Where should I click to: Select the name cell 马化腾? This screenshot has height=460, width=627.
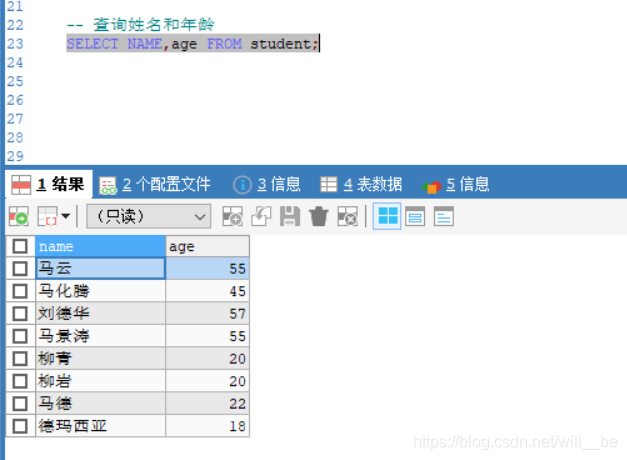(x=100, y=291)
